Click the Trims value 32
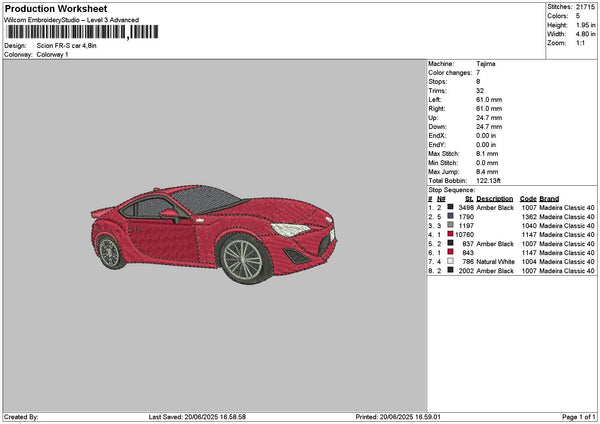The image size is (600, 424). point(480,91)
